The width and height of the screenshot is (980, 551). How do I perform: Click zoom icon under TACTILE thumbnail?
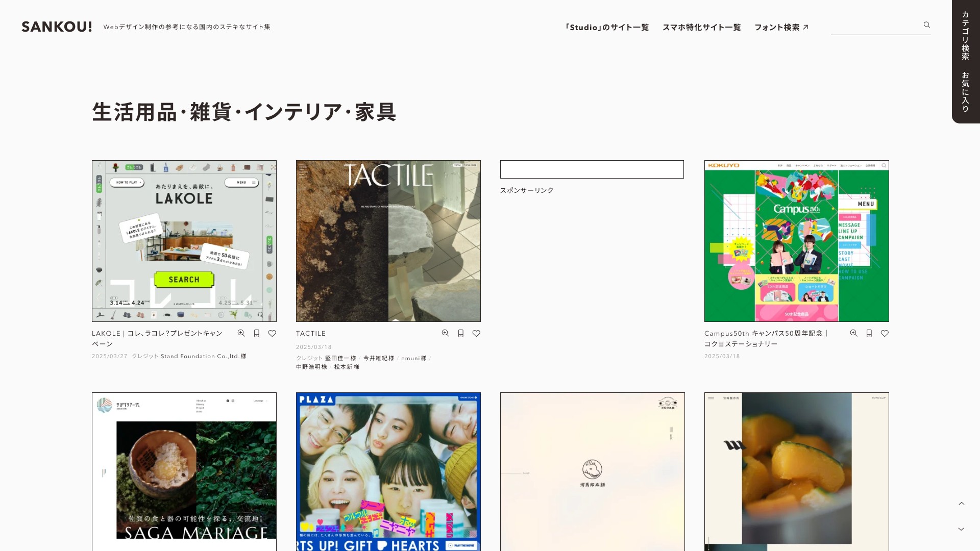coord(445,333)
